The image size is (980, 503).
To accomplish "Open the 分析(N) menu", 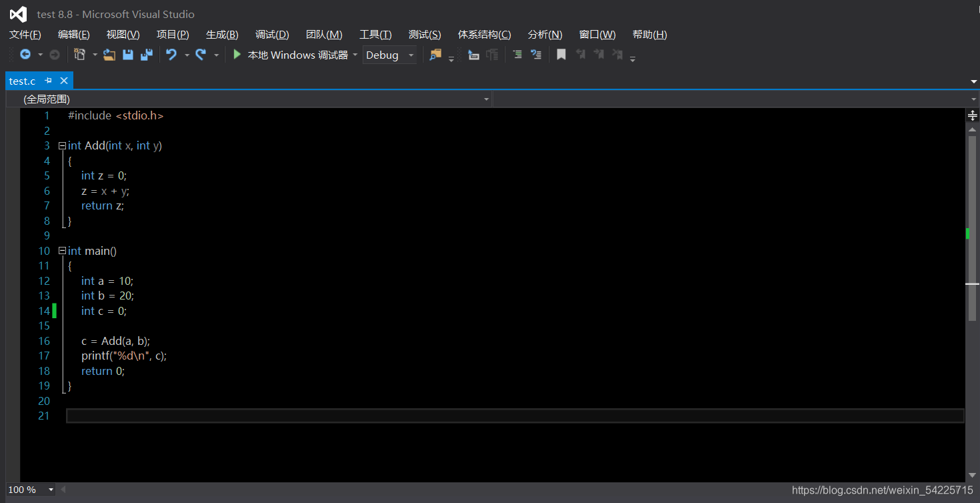I will point(545,35).
